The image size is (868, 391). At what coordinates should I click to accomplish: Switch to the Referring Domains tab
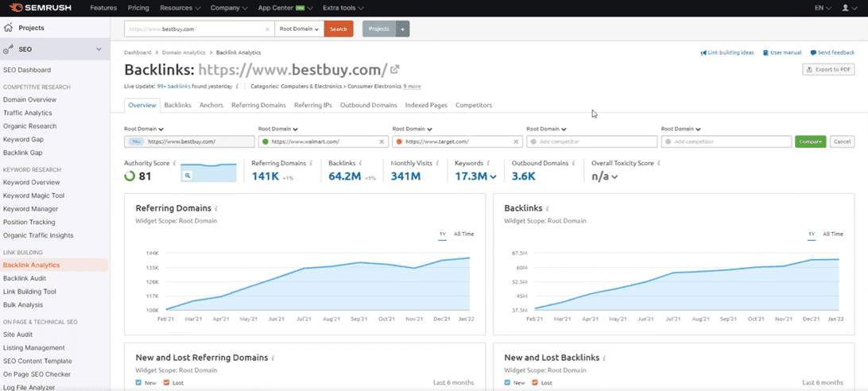[x=258, y=105]
